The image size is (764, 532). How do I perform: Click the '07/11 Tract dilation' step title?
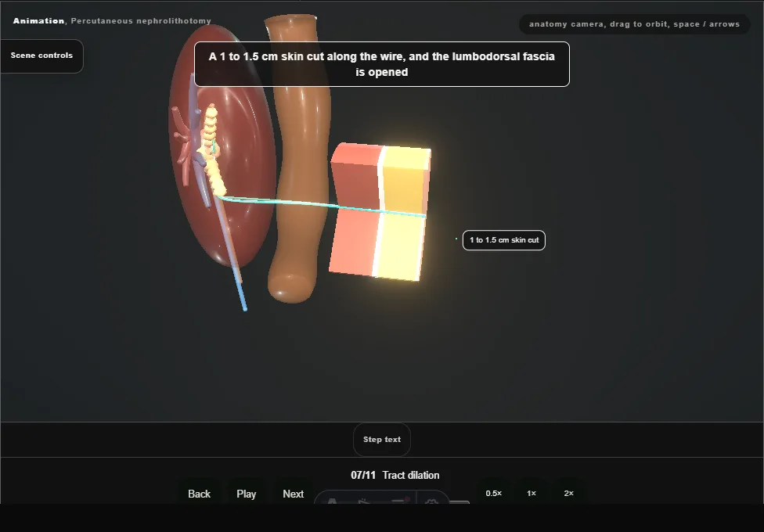point(395,475)
